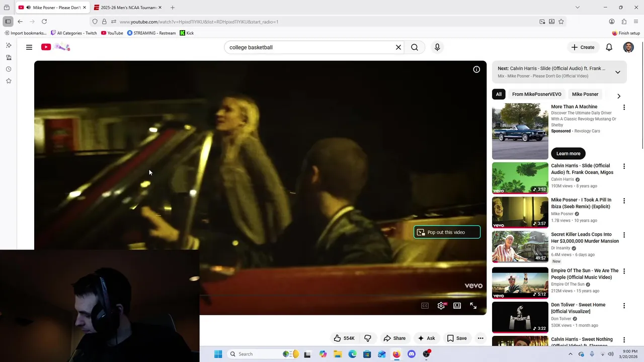Screen dimensions: 644x362
Task: Open options for Don Toliver video
Action: pyautogui.click(x=624, y=306)
